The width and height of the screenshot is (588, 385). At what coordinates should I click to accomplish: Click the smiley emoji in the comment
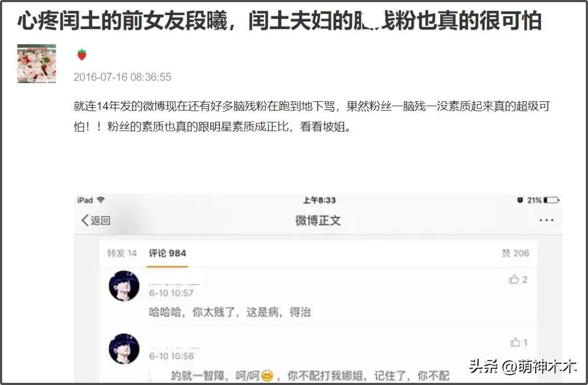coord(267,375)
